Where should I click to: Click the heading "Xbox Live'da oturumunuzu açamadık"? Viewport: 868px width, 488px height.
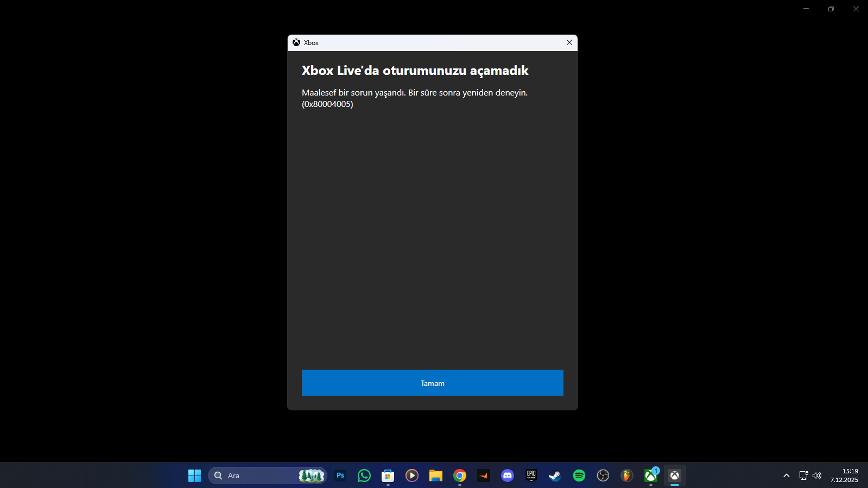click(x=415, y=71)
